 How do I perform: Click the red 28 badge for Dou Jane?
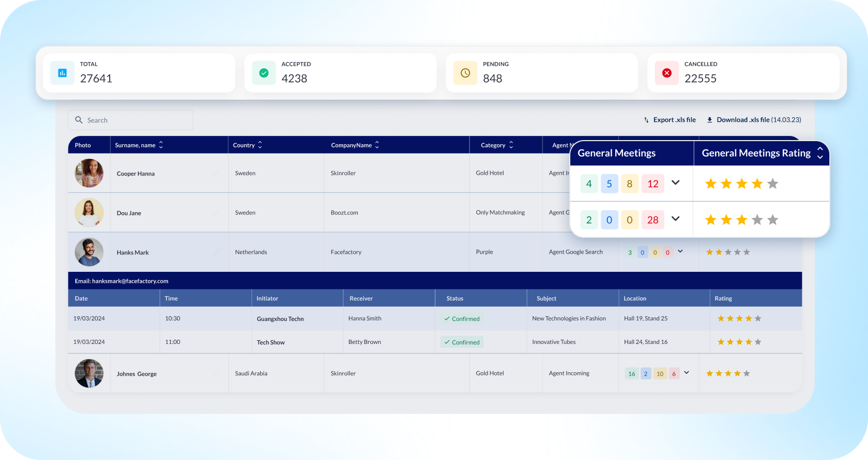coord(653,220)
